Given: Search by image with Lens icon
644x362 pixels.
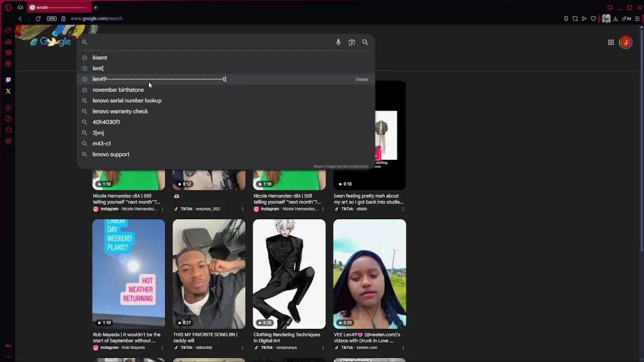Looking at the screenshot, I should pos(352,42).
